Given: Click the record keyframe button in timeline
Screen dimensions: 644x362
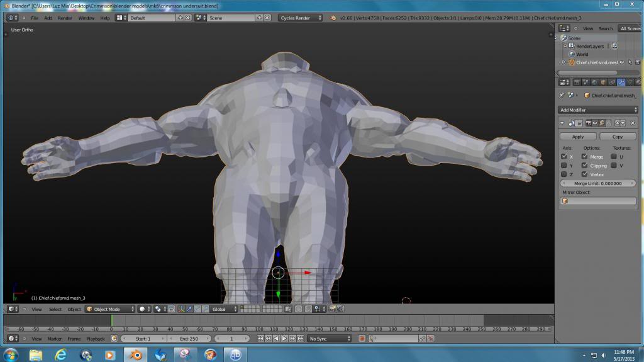Looking at the screenshot, I should coord(362,339).
